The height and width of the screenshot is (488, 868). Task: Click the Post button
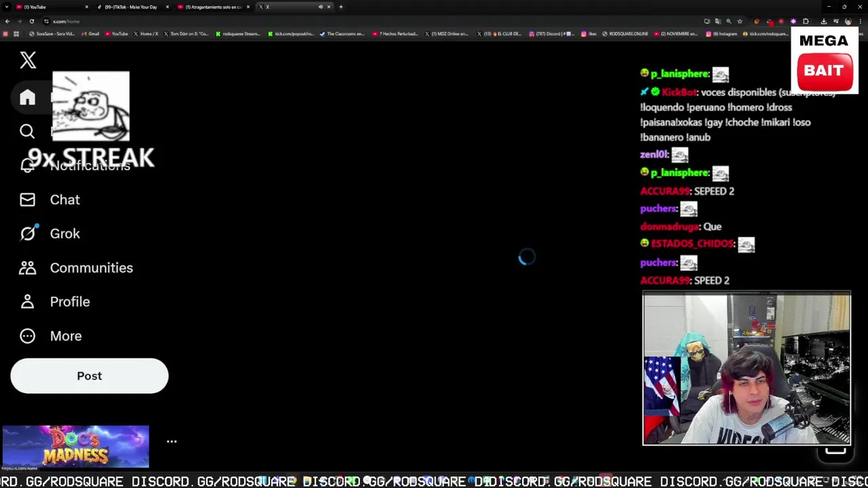[x=90, y=376]
